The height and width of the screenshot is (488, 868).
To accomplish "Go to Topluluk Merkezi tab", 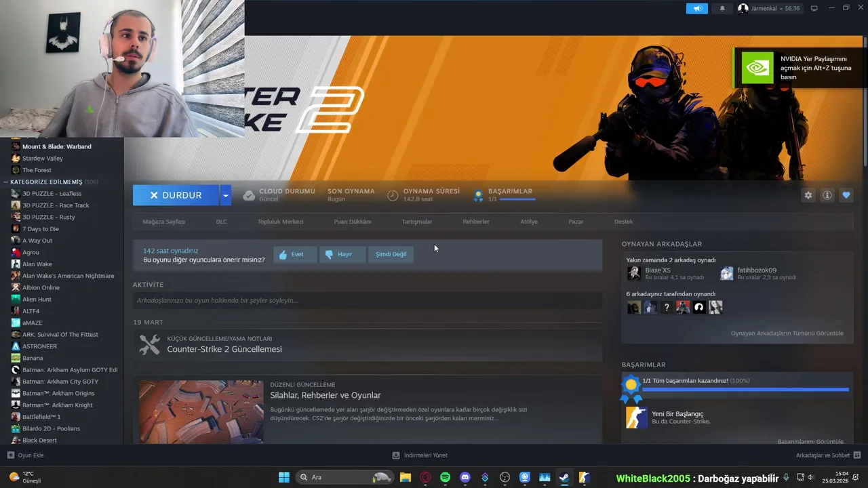I will click(x=280, y=222).
